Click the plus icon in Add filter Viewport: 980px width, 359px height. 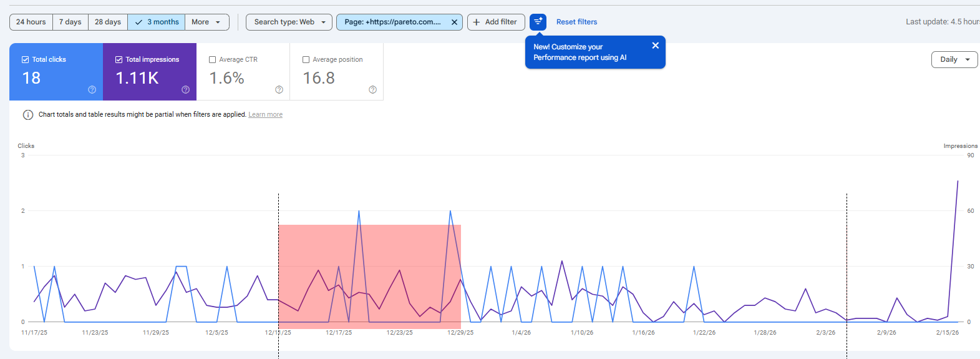coord(477,22)
